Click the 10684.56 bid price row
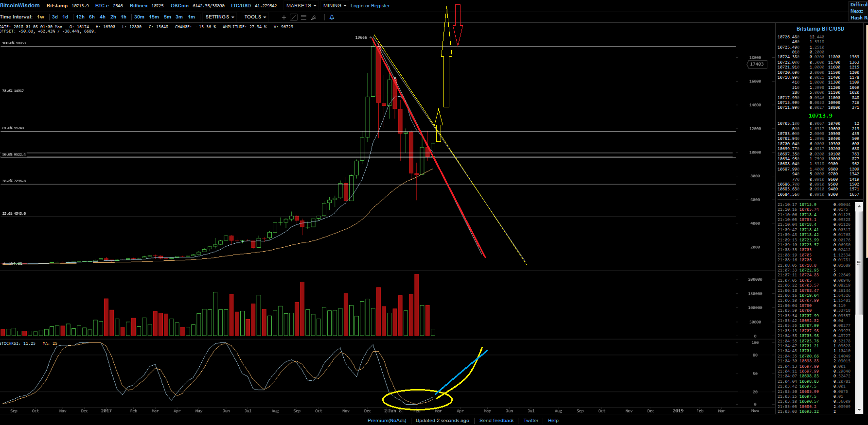Viewport: 868px width, 425px height. pyautogui.click(x=801, y=194)
